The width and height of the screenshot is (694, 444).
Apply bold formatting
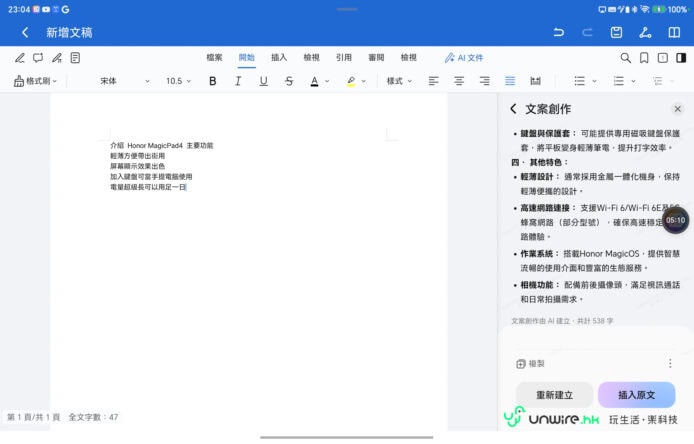tap(212, 81)
